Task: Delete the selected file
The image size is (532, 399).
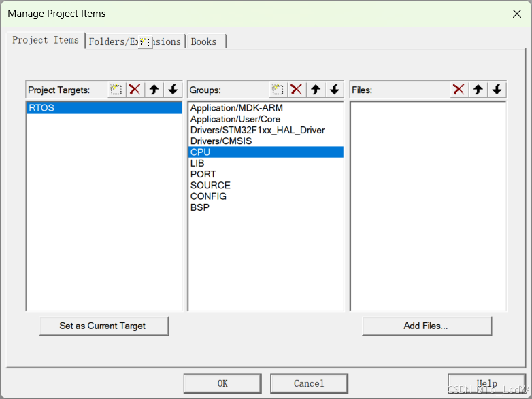Action: point(459,90)
